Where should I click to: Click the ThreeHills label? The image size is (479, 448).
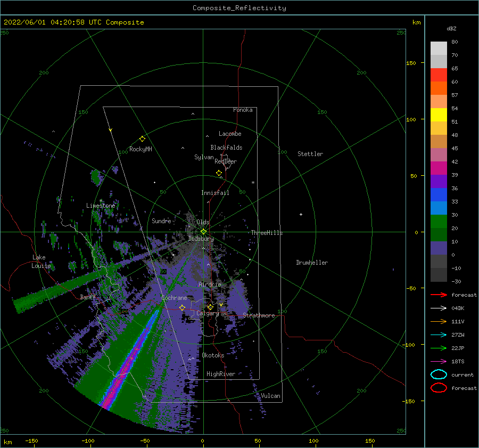(267, 233)
